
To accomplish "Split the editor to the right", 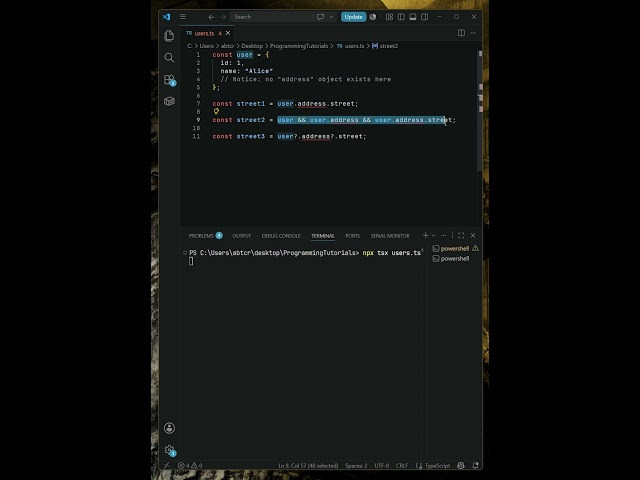I will [x=461, y=33].
